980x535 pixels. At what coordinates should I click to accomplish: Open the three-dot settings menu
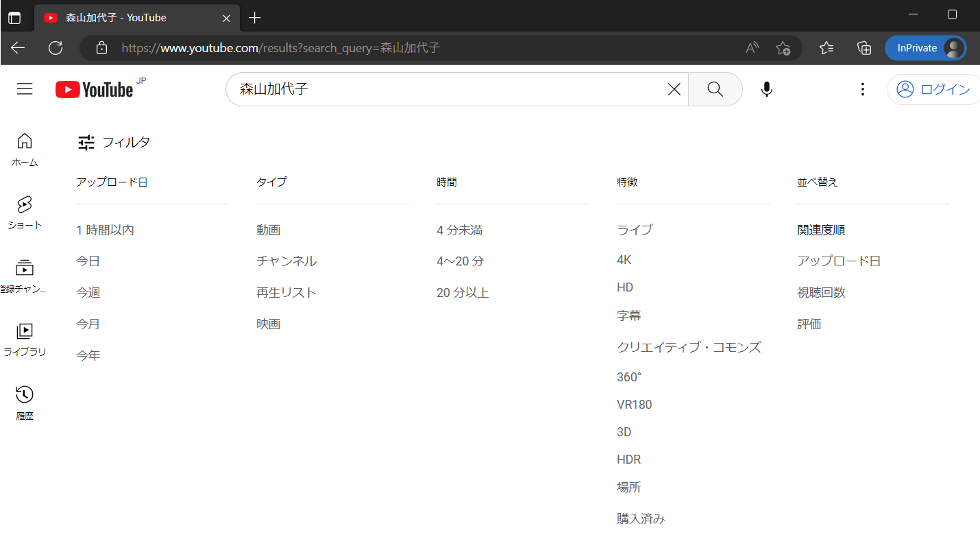coord(863,89)
